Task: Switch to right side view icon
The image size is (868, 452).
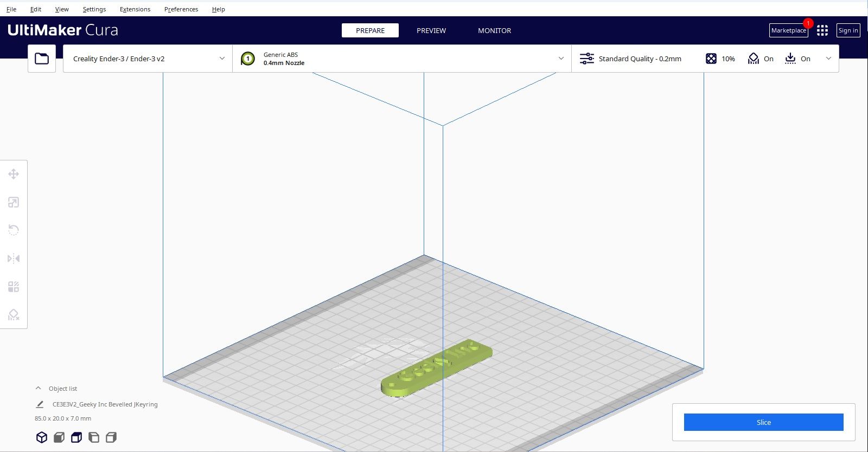Action: point(111,437)
